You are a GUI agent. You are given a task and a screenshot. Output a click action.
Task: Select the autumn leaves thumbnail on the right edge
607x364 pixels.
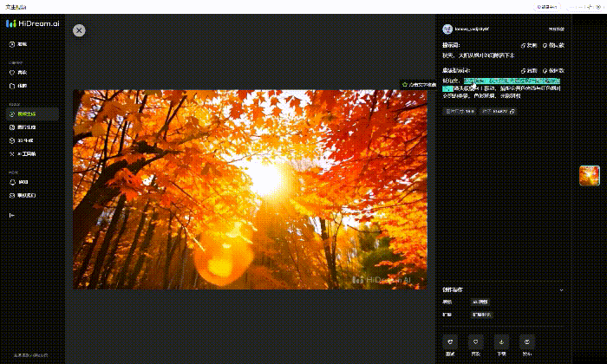[x=590, y=175]
